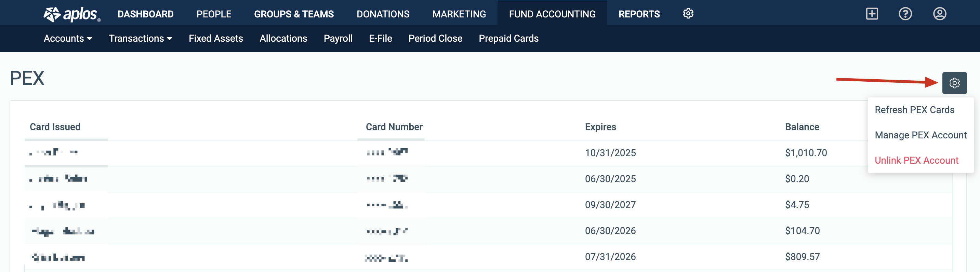The height and width of the screenshot is (272, 980).
Task: Select Refresh PEX Cards option
Action: 914,110
